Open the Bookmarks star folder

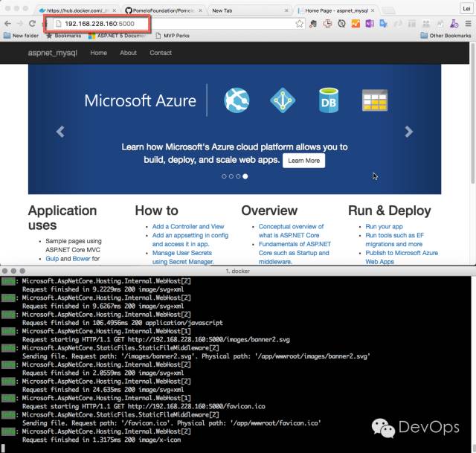click(63, 36)
